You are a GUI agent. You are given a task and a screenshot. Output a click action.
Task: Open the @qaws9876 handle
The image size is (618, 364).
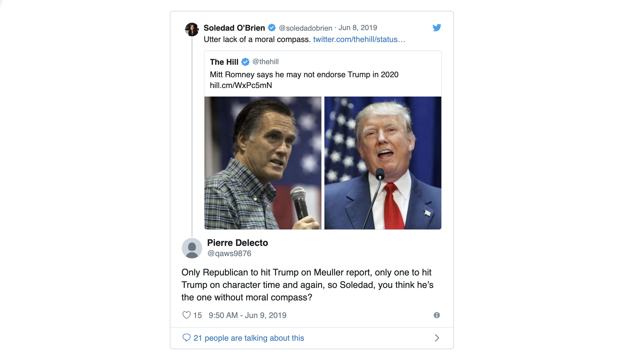(x=229, y=253)
